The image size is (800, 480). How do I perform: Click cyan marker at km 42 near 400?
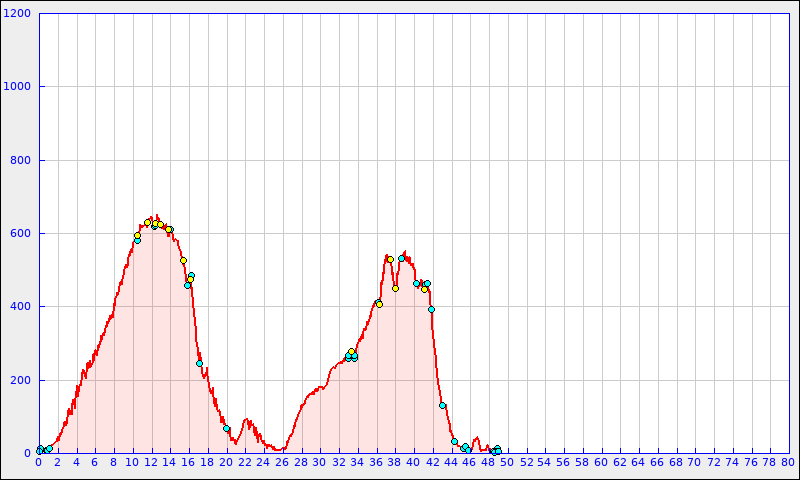(431, 309)
